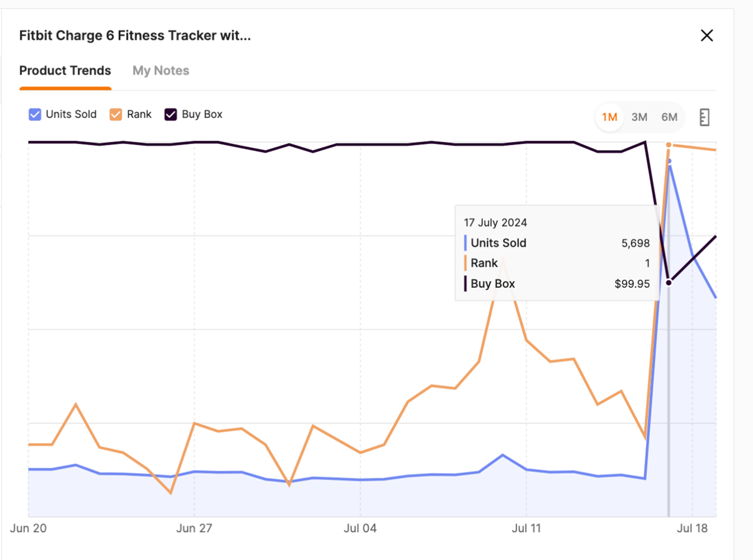This screenshot has height=560, width=753.
Task: Select the Product Trends tab
Action: 65,71
